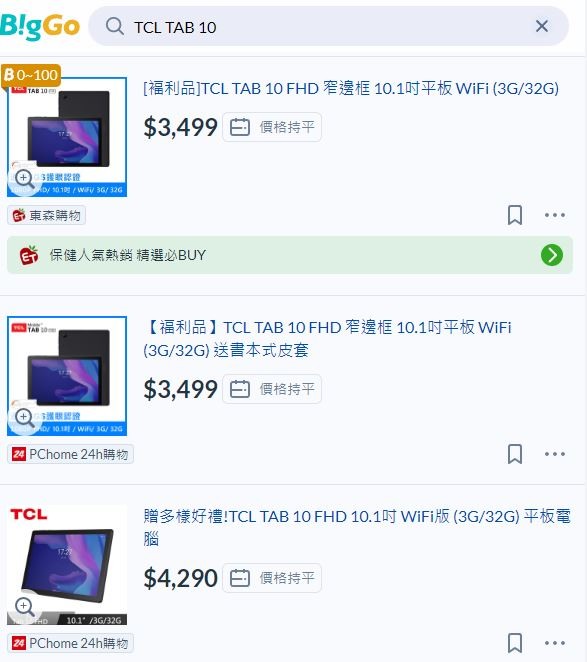Open more options for the 送書本式皮套 listing

click(554, 454)
